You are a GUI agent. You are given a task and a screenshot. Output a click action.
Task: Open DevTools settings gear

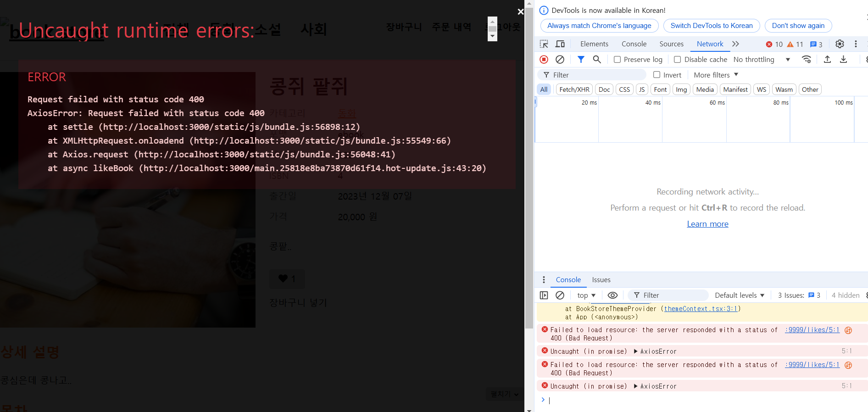[x=840, y=44]
